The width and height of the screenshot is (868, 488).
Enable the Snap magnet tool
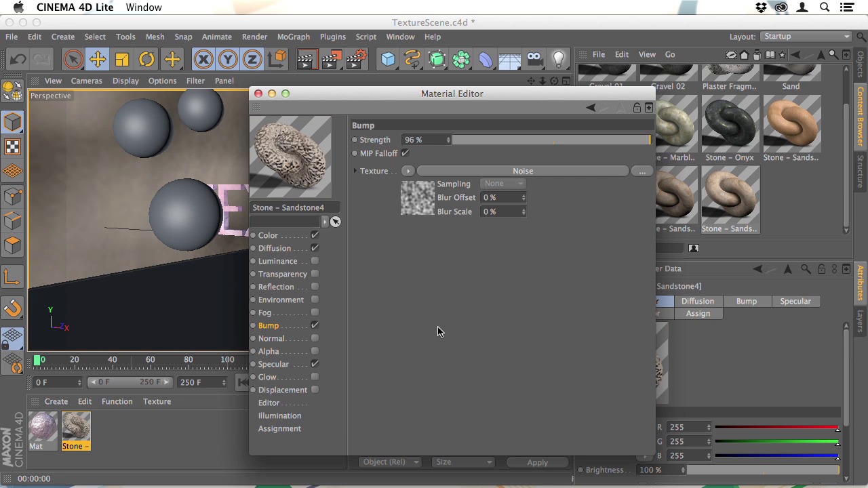tap(13, 309)
